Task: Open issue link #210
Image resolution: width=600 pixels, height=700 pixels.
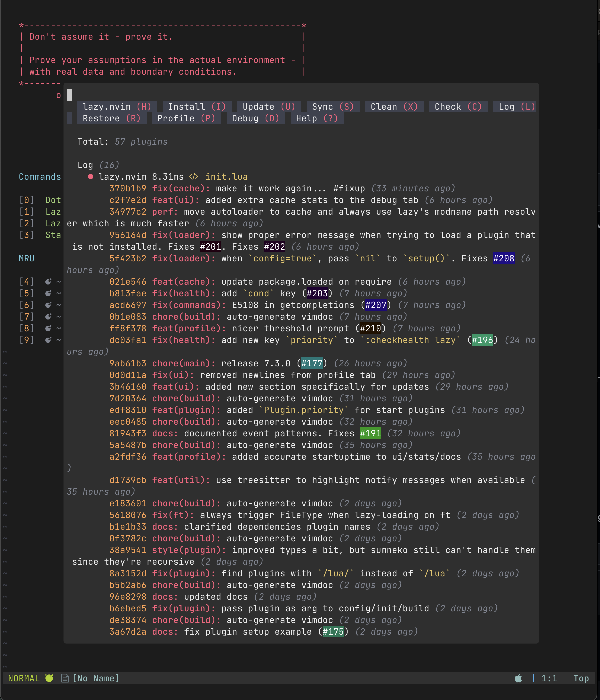Action: pyautogui.click(x=371, y=328)
